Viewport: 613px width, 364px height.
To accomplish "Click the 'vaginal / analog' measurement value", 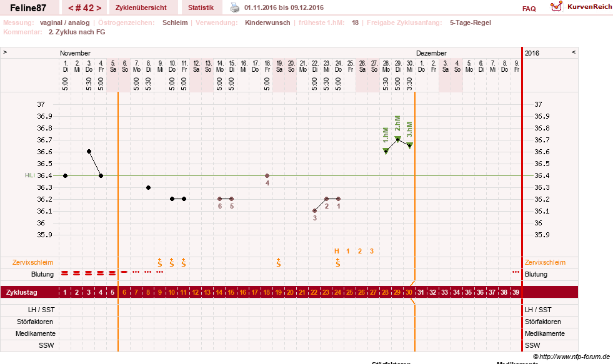I will point(64,22).
